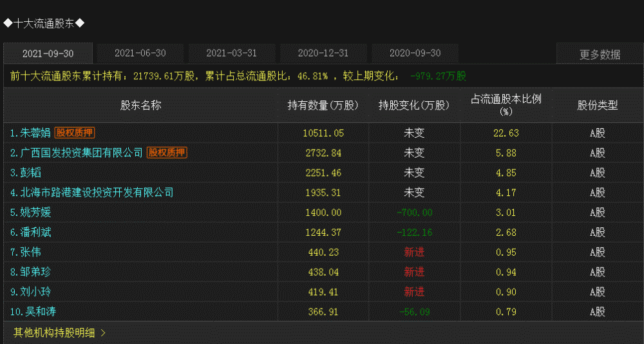Click the -979.27万股 change summary
This screenshot has width=644, height=344.
tap(438, 76)
